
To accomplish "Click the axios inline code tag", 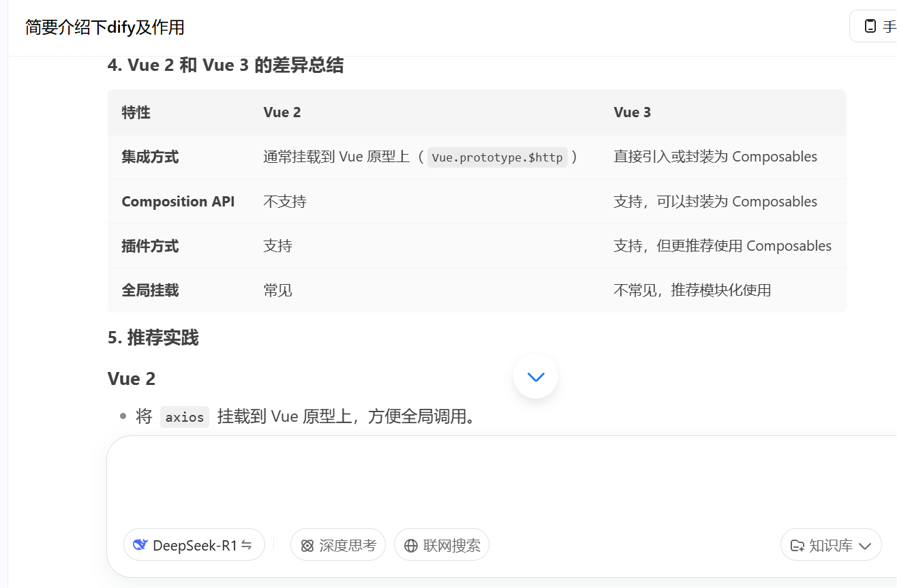I will coord(185,417).
